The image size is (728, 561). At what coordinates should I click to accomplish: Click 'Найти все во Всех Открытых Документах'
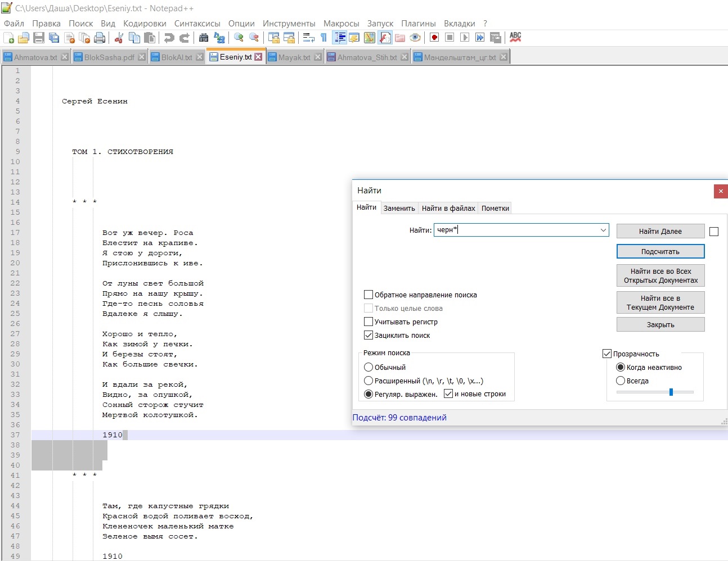point(660,275)
